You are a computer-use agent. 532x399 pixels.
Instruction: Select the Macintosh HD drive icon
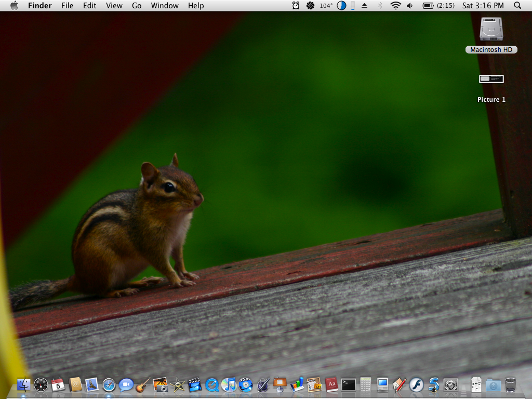[x=491, y=29]
